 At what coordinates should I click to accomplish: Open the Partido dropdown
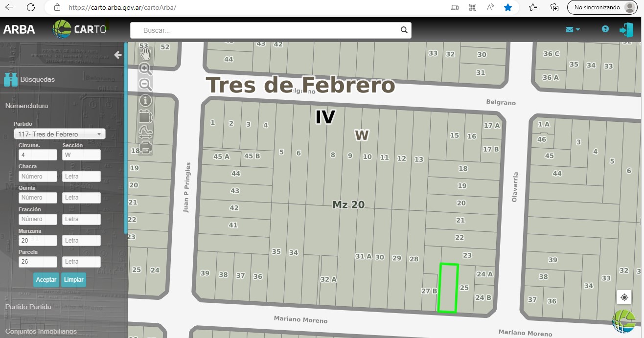[x=59, y=134]
